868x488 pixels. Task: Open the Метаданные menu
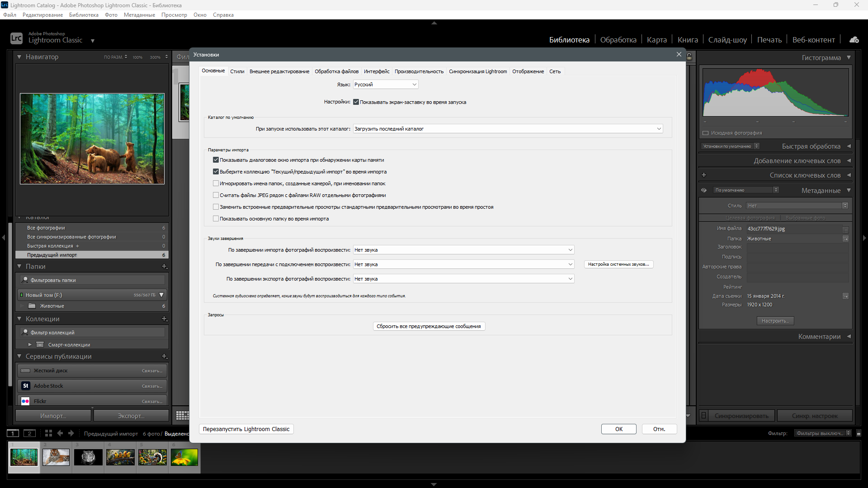pyautogui.click(x=139, y=15)
